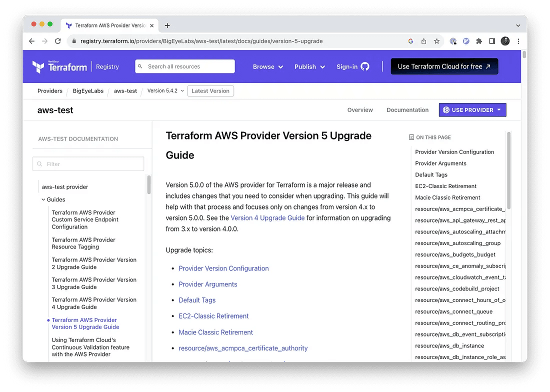Click Use Terraform Cloud for free button
Screen dimensions: 550x392
tap(444, 66)
